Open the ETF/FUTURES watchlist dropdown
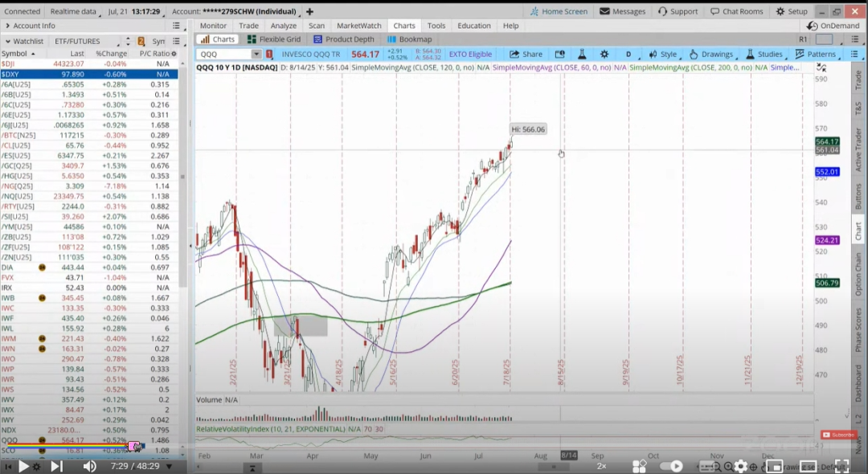 point(86,41)
